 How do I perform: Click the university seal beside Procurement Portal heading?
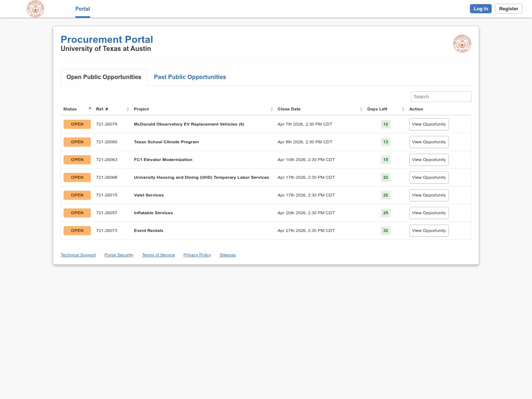(462, 44)
